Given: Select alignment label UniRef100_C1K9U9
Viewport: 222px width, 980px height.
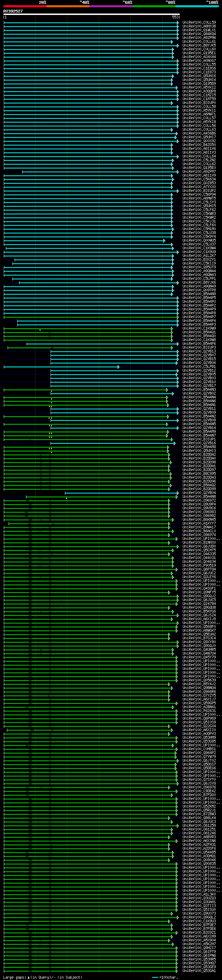Looking at the screenshot, I should coord(199,252).
